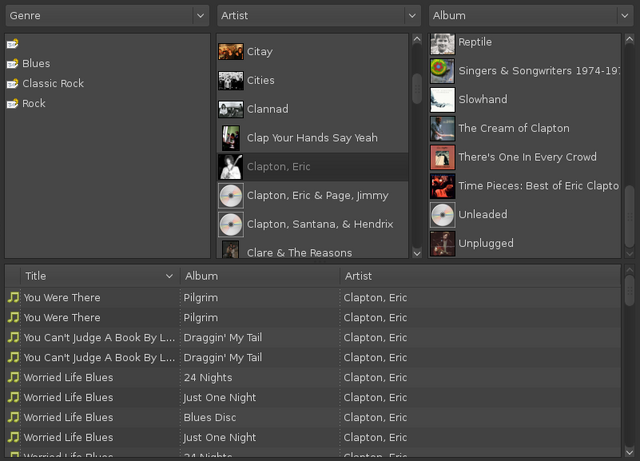
Task: Click the Reptile album cover
Action: pos(442,44)
